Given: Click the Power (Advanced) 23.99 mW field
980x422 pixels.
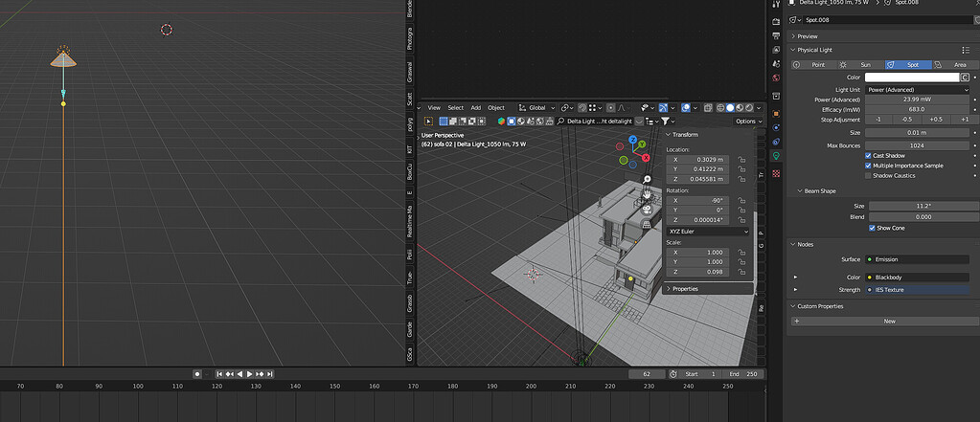Looking at the screenshot, I should [917, 100].
